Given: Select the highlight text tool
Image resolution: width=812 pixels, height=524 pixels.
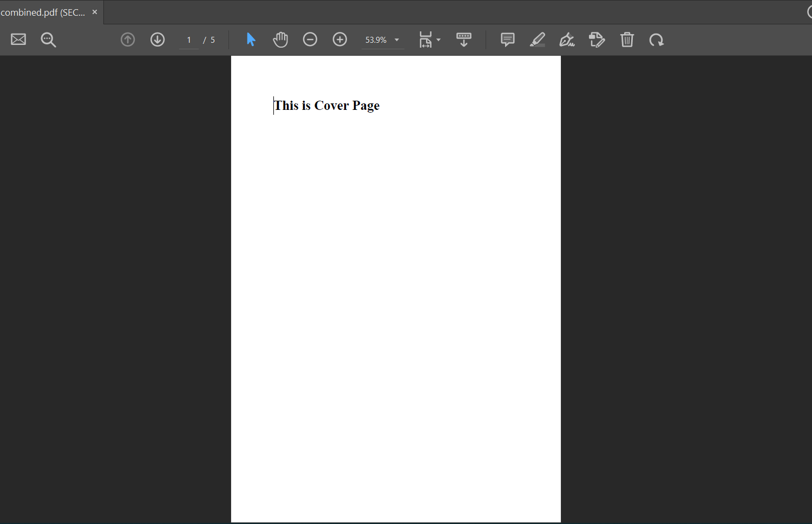Looking at the screenshot, I should pyautogui.click(x=537, y=40).
